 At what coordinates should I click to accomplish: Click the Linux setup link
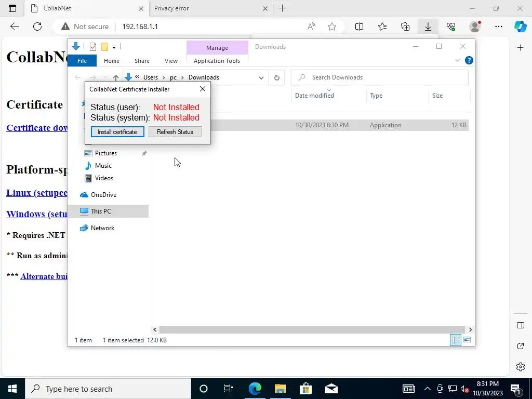click(37, 193)
